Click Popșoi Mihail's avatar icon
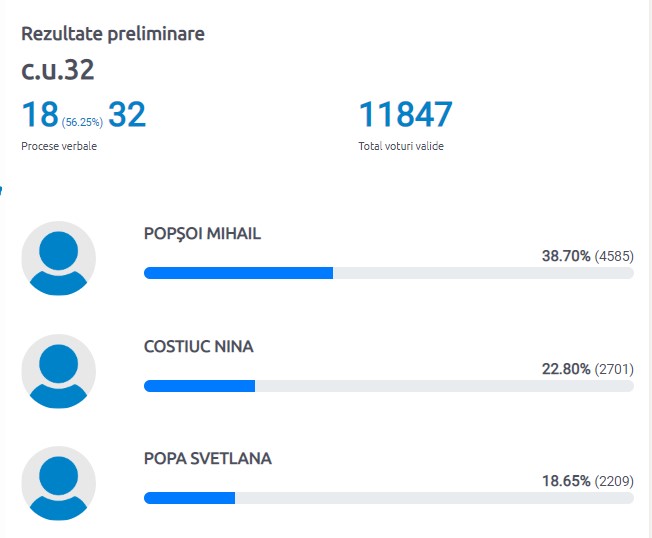Viewport: 652px width, 538px height. point(59,258)
